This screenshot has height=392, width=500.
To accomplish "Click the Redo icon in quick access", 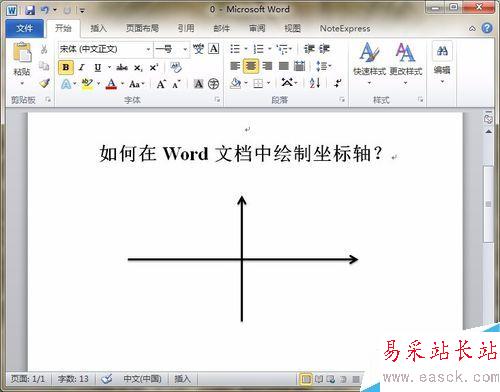I will [67, 10].
